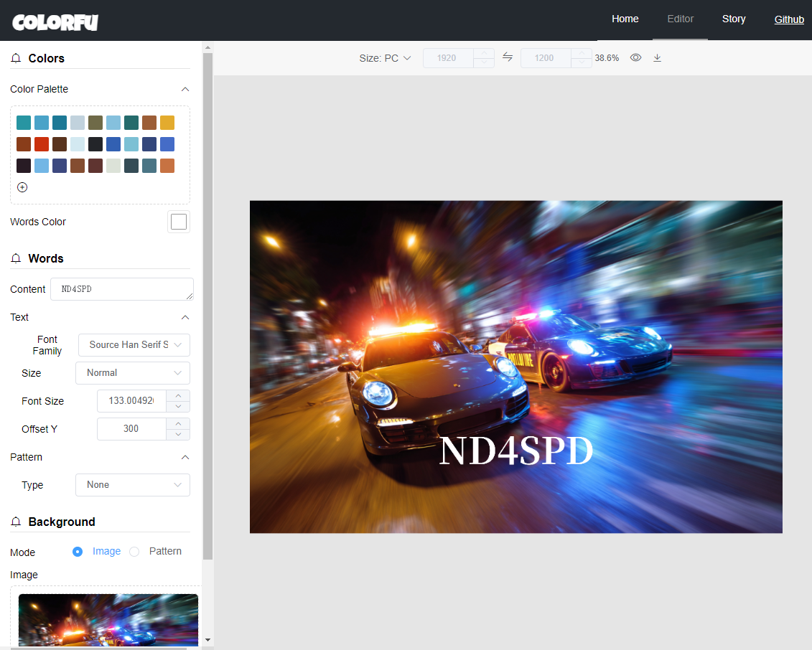Click the bell icon beside Colors heading
This screenshot has height=650, width=812.
pyautogui.click(x=16, y=58)
